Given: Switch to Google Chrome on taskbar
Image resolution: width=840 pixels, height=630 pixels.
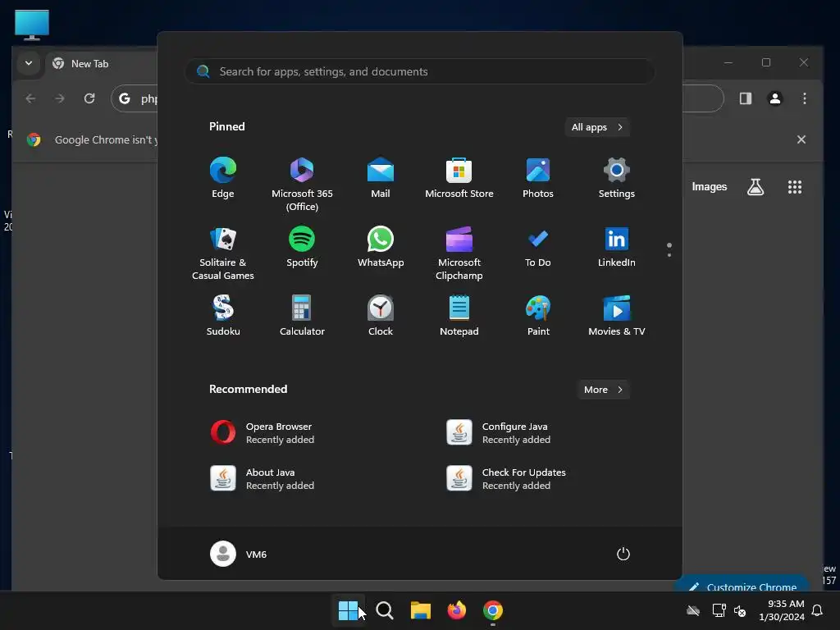Looking at the screenshot, I should [493, 610].
